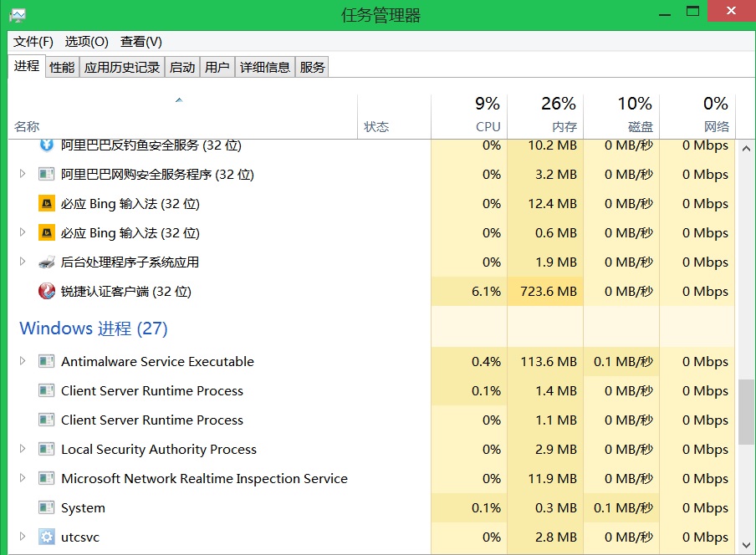This screenshot has height=555, width=756.
Task: Click the 11.9 MB memory value
Action: pyautogui.click(x=553, y=478)
